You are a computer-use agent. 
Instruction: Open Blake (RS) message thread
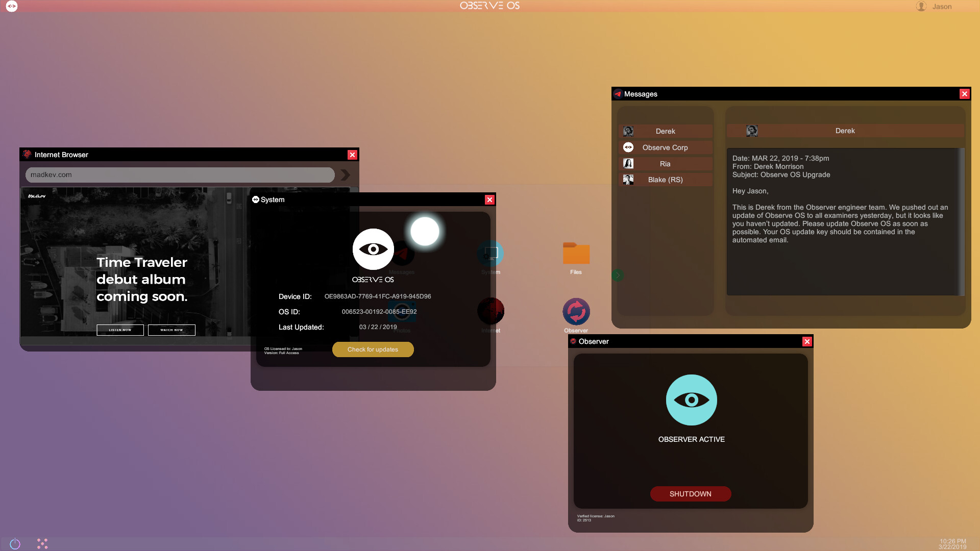[x=665, y=180]
